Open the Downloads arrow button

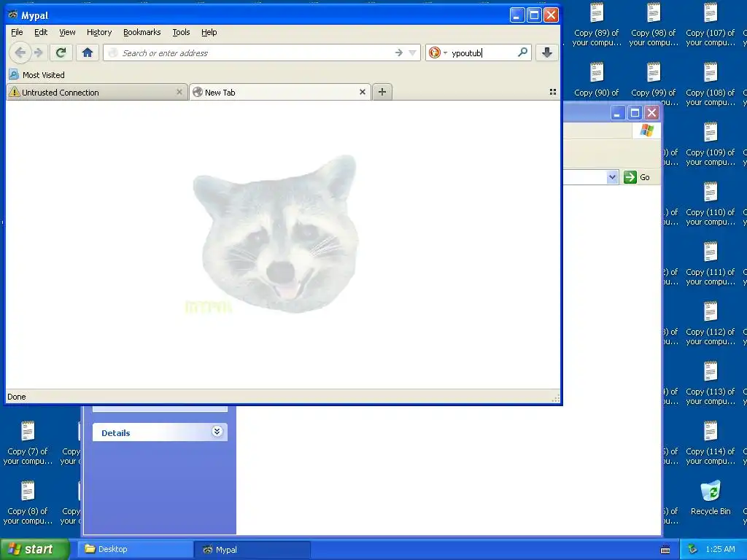click(547, 52)
